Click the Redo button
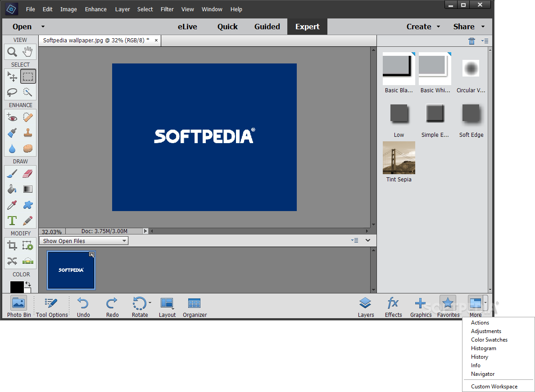The height and width of the screenshot is (392, 535). tap(112, 307)
